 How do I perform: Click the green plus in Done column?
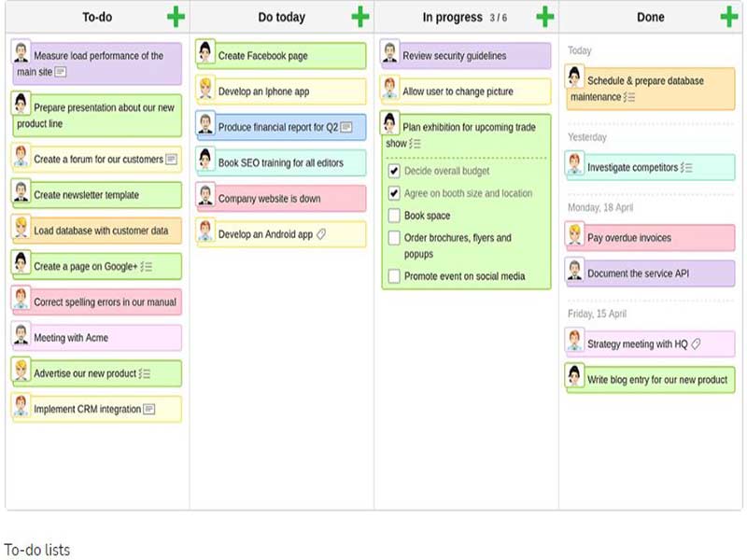click(729, 17)
